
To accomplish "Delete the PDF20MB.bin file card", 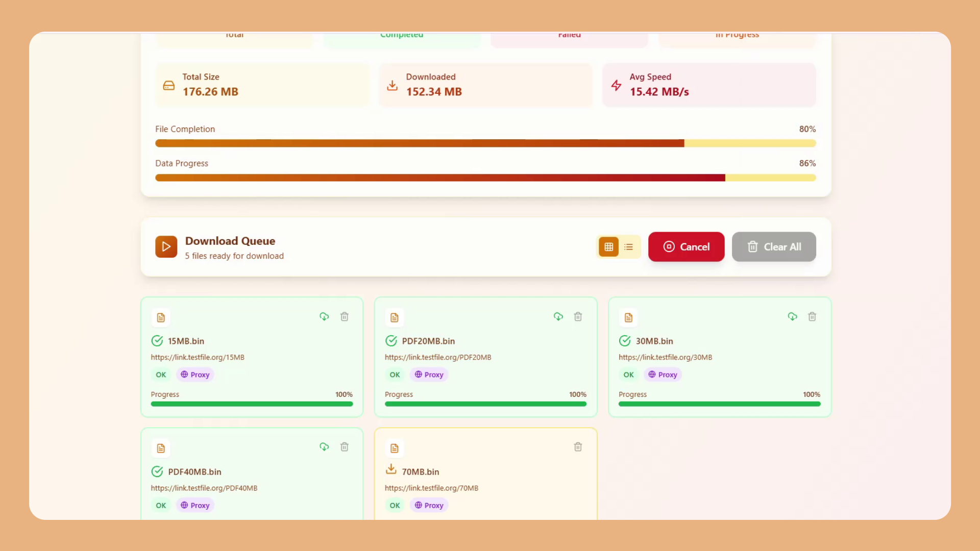I will [x=578, y=317].
